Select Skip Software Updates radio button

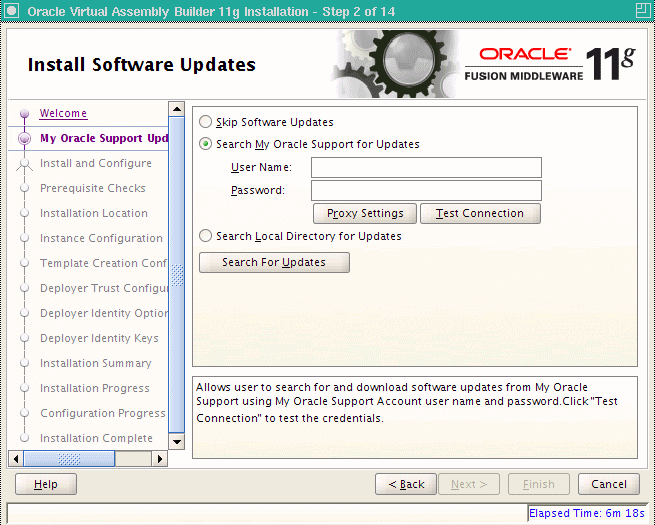(205, 122)
